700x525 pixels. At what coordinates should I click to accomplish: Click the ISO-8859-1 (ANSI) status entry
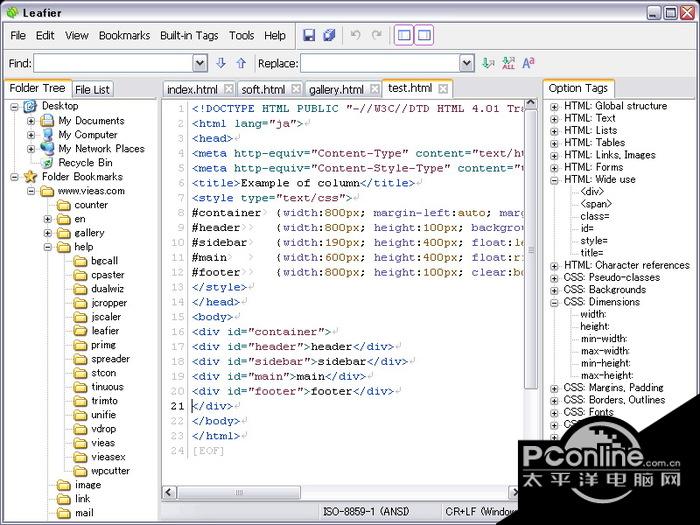click(366, 511)
